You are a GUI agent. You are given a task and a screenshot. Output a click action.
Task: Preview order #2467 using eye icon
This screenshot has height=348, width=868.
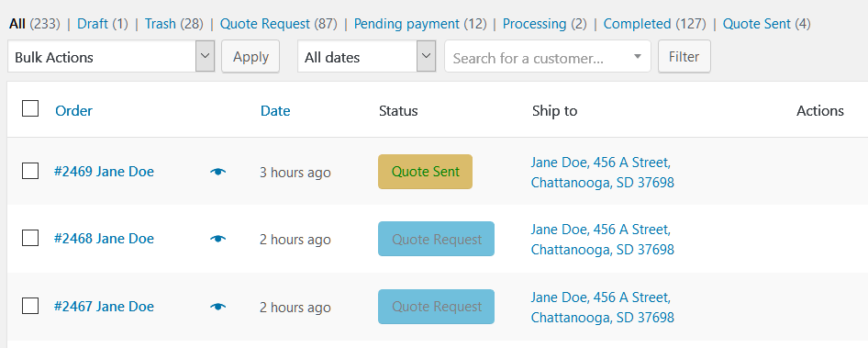coord(218,307)
